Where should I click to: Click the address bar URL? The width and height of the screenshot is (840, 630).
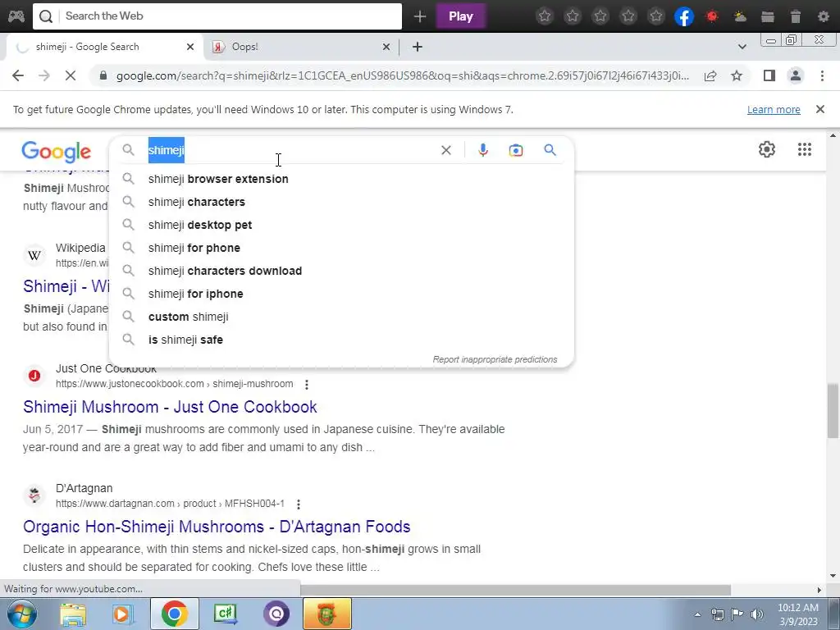pyautogui.click(x=402, y=75)
